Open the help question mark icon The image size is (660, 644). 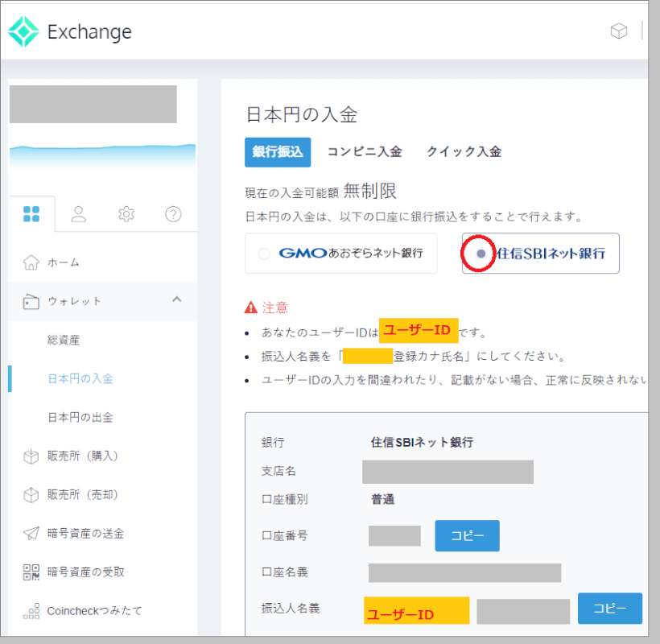173,214
